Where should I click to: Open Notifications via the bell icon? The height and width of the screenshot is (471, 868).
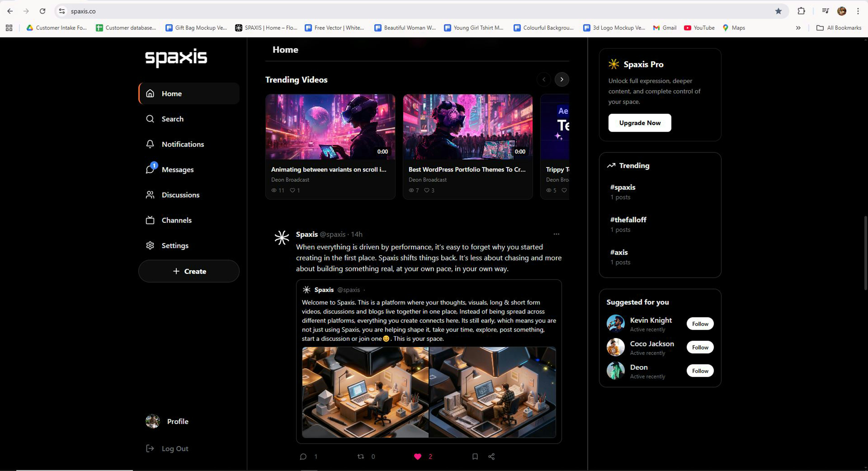click(150, 144)
